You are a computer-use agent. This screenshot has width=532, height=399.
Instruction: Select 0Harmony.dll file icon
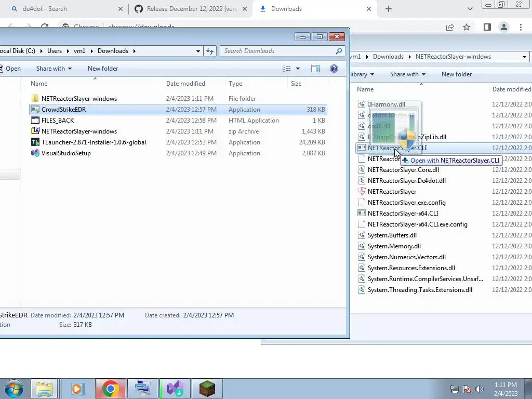point(362,104)
